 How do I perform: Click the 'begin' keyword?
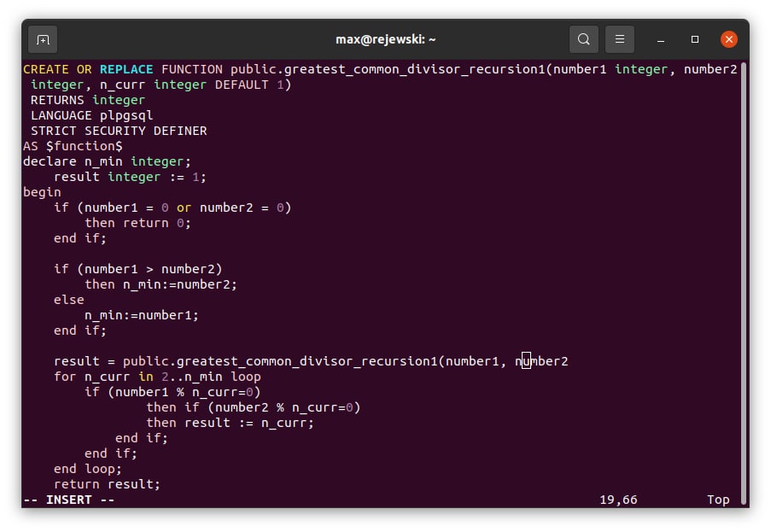pos(43,192)
